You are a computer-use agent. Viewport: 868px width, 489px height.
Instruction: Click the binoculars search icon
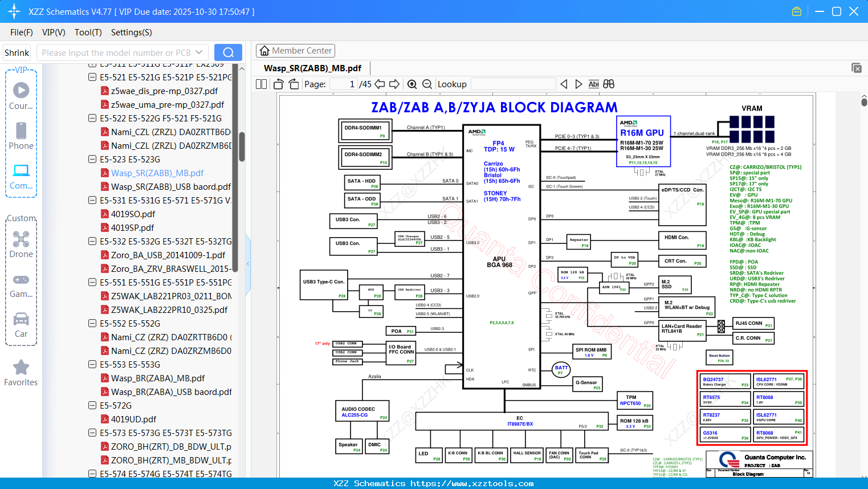(609, 84)
